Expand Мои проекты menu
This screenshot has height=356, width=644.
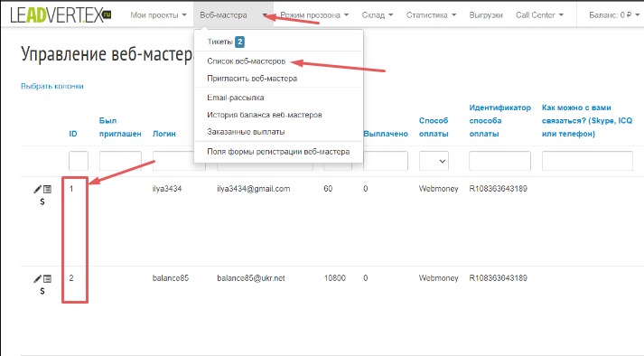tap(158, 14)
